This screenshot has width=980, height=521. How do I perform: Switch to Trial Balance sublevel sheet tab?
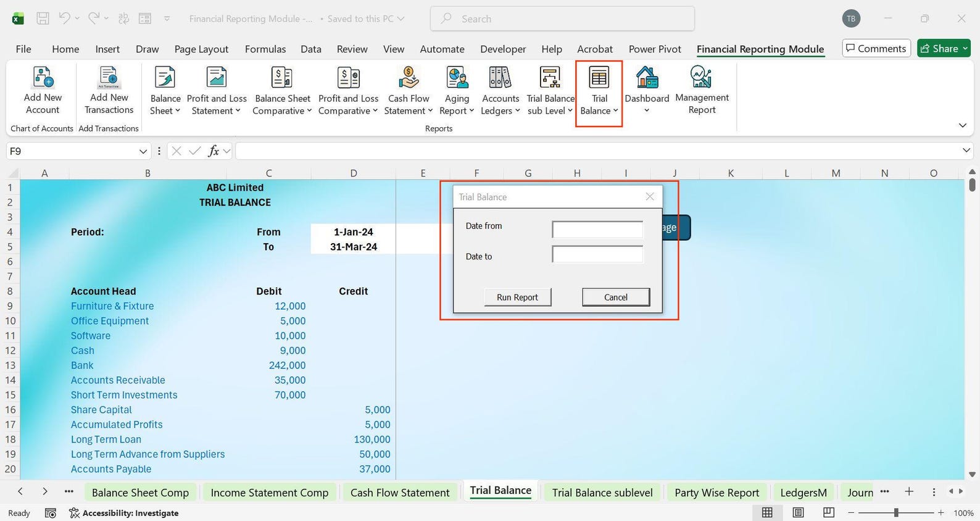click(x=602, y=493)
